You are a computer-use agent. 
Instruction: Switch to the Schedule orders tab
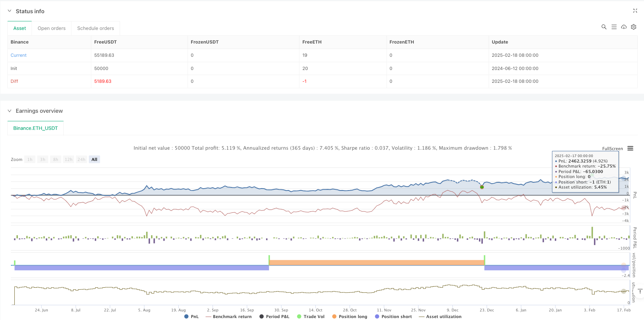(x=96, y=28)
